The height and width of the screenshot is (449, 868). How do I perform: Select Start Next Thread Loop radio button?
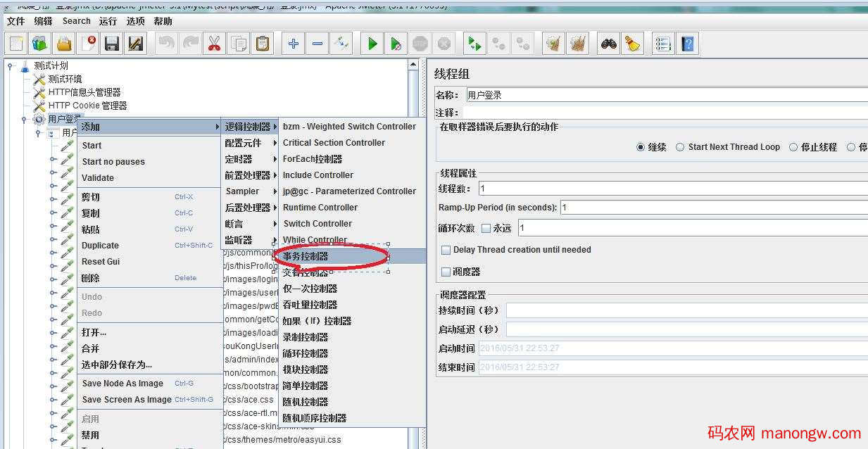[x=680, y=147]
